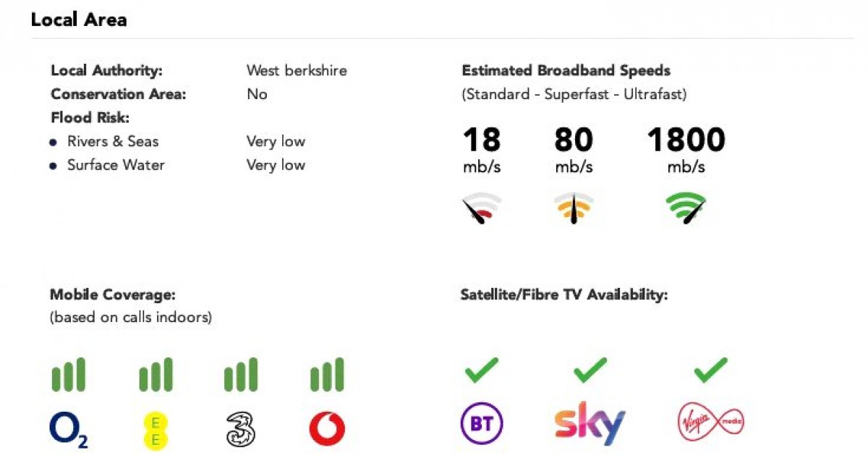The width and height of the screenshot is (868, 466).
Task: Click the red Vodafone logo
Action: click(327, 429)
